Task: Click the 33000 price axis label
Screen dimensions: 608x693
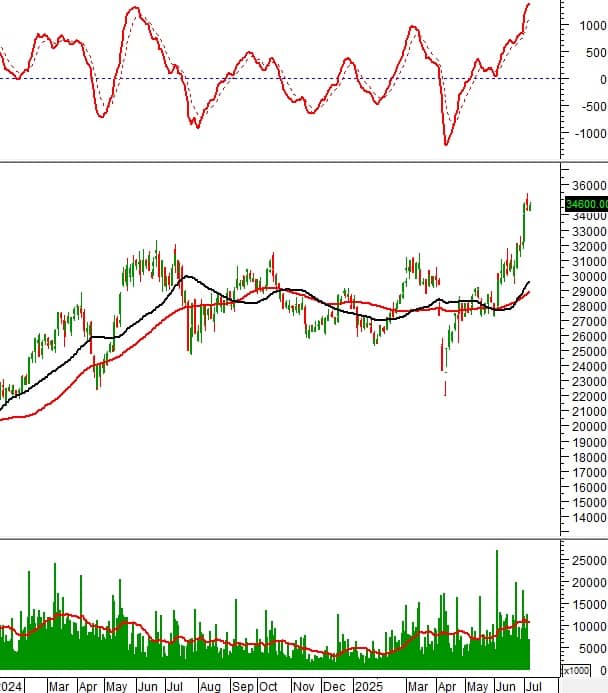Action: coord(589,231)
